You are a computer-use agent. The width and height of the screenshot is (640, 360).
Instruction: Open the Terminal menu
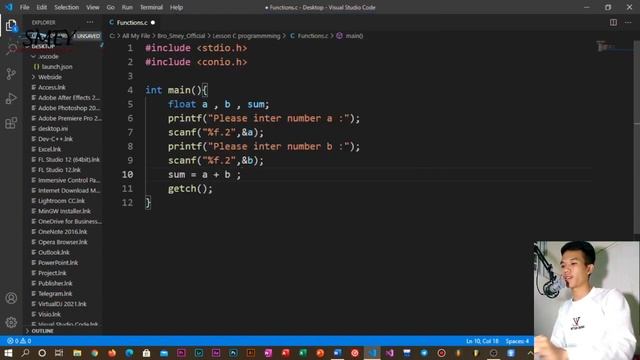[151, 7]
